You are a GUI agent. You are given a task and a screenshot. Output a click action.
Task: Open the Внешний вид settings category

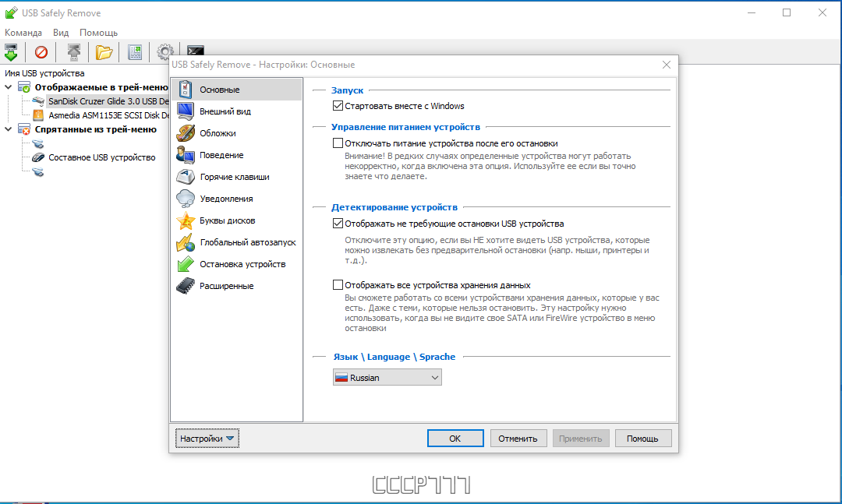coord(236,111)
